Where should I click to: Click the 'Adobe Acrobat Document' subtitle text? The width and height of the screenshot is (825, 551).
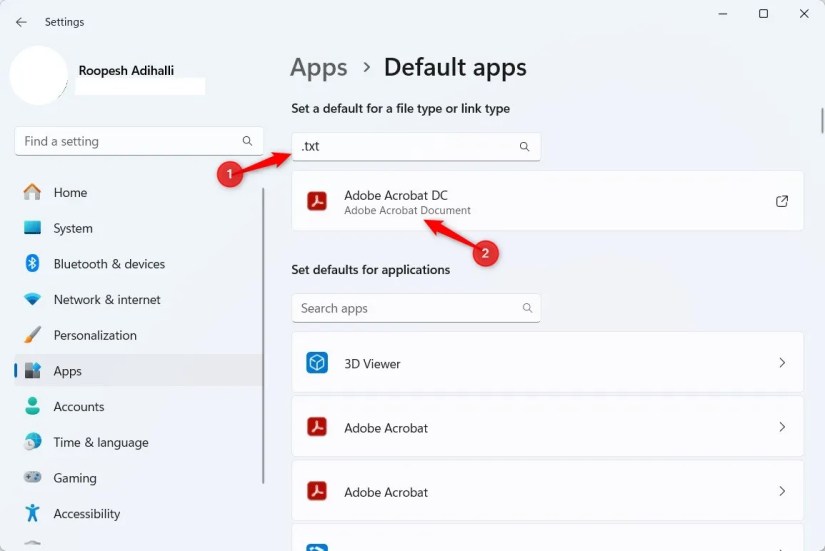pyautogui.click(x=407, y=211)
